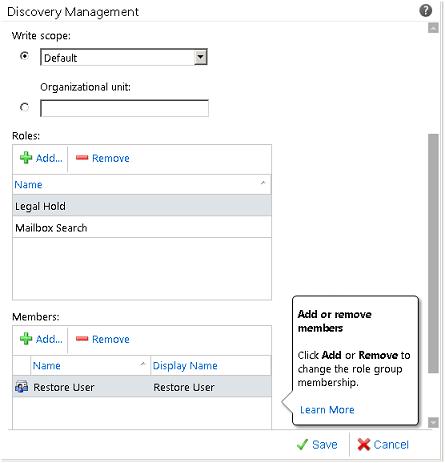The image size is (445, 463).
Task: Open the Default write scope dropdown arrow
Action: [x=200, y=57]
